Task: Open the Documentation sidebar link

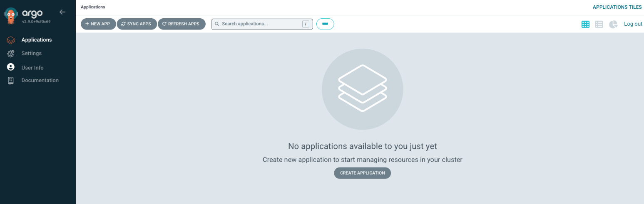Action: pos(40,81)
